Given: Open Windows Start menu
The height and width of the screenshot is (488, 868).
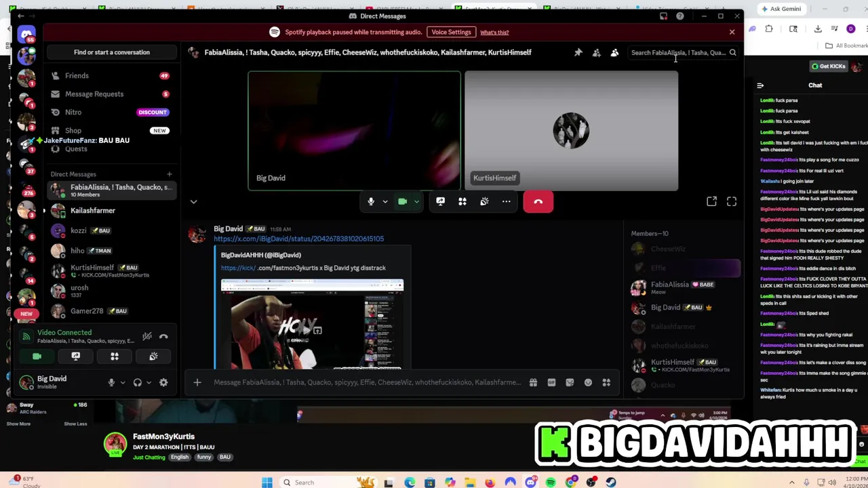Looking at the screenshot, I should 267,483.
